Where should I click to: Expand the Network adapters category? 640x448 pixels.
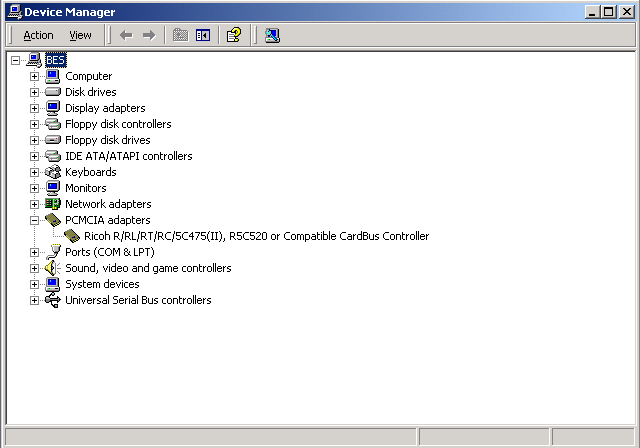tap(34, 204)
